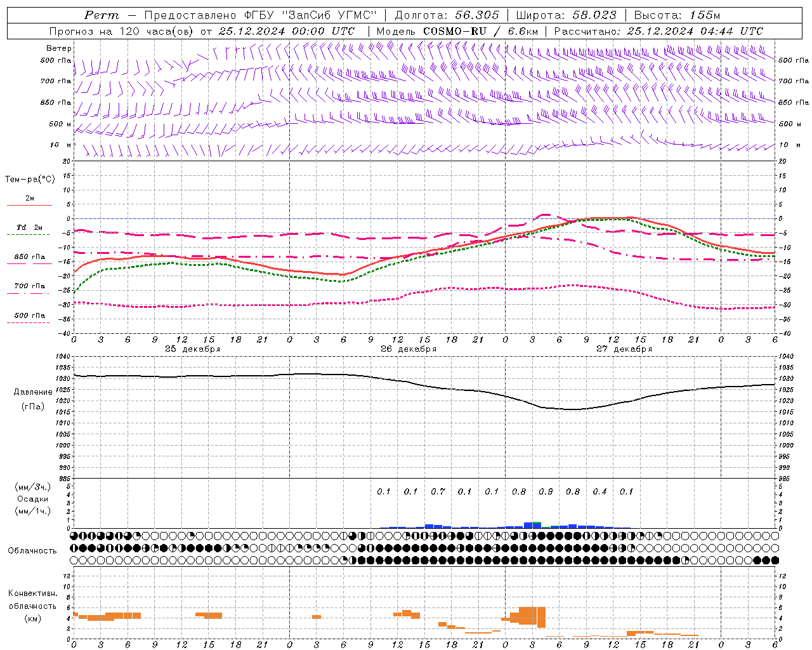The height and width of the screenshot is (650, 812).
Task: Click the computed time '25.12.2024 04:44 UTC'
Action: pyautogui.click(x=695, y=31)
